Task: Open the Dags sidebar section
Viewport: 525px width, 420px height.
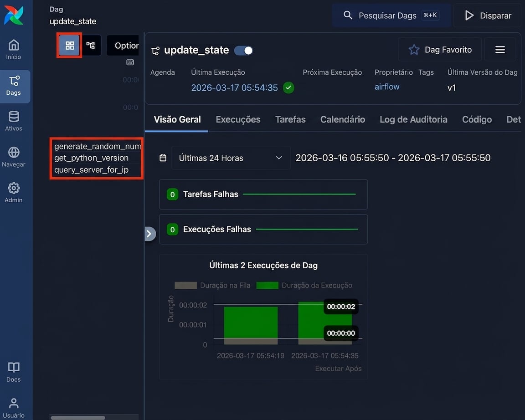Action: [14, 86]
